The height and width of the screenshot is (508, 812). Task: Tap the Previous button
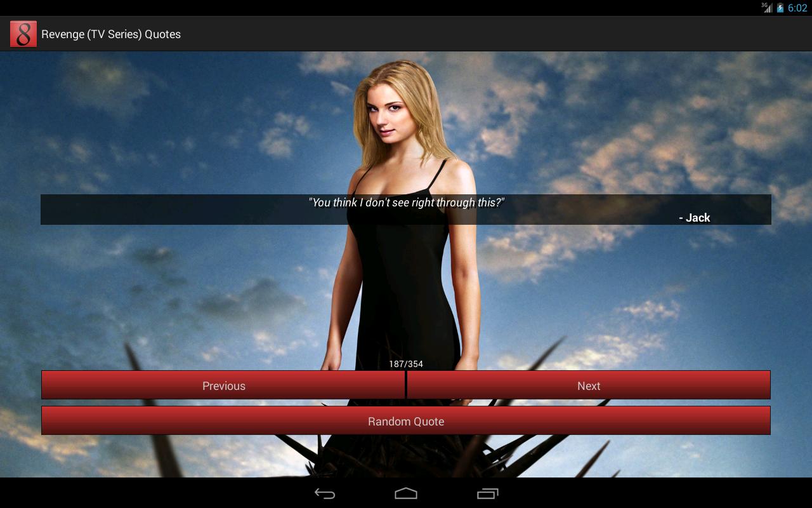tap(223, 385)
